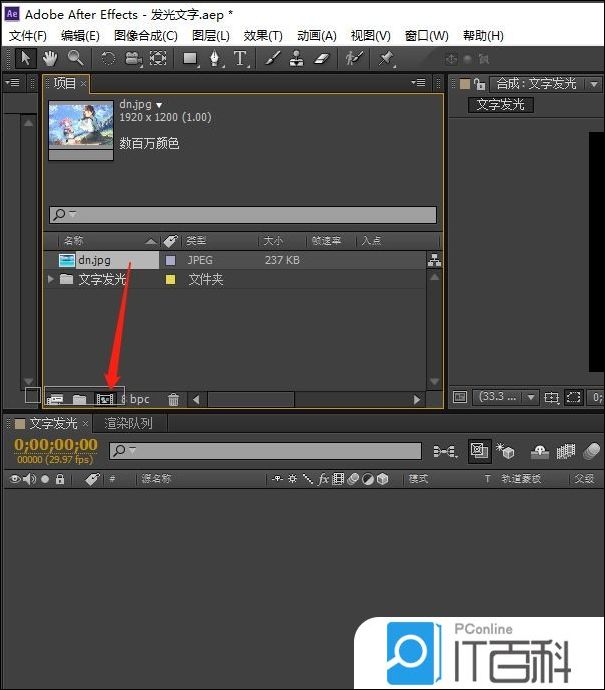605x690 pixels.
Task: Select the Pen tool
Action: coord(215,58)
